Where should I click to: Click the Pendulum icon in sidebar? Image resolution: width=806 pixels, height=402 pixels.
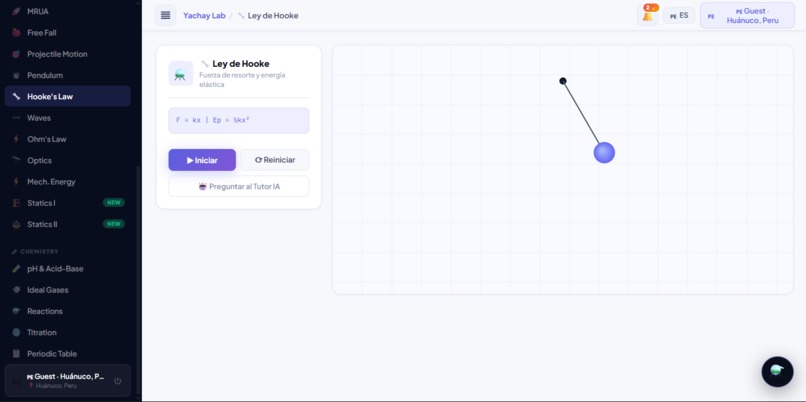pos(16,76)
